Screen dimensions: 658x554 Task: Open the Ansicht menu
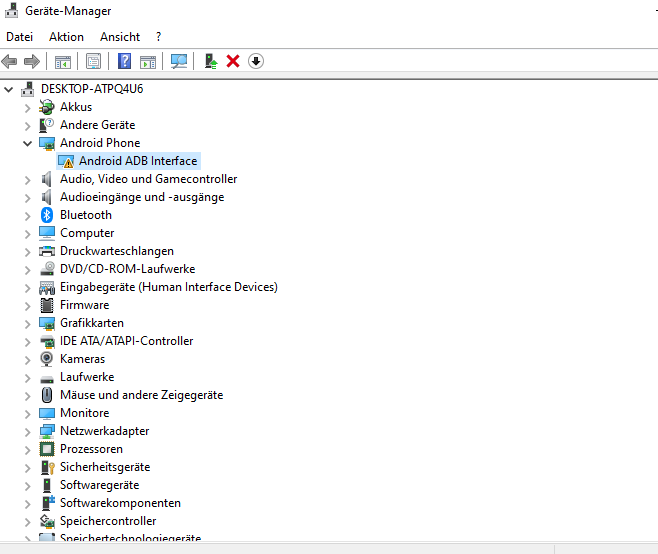click(x=120, y=37)
